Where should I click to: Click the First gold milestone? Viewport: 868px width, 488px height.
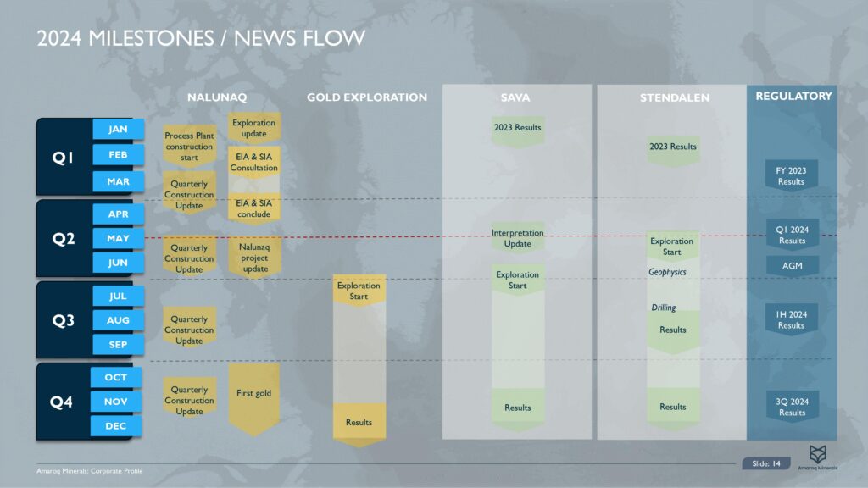(253, 394)
